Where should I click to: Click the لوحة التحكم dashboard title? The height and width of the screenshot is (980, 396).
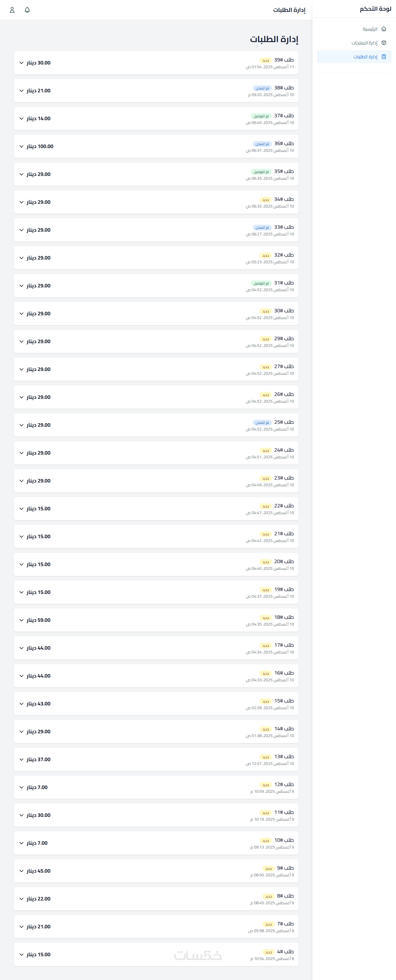pos(375,9)
